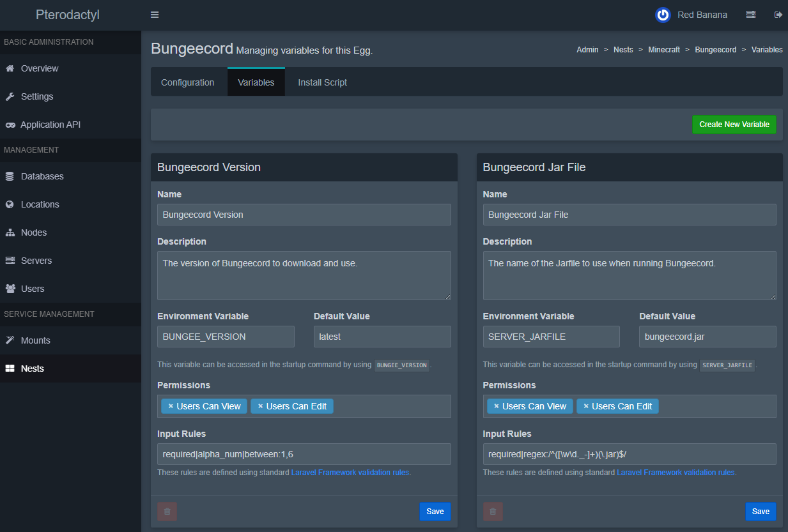Click the Jar File description text area
Image resolution: width=788 pixels, height=532 pixels.
pyautogui.click(x=630, y=275)
